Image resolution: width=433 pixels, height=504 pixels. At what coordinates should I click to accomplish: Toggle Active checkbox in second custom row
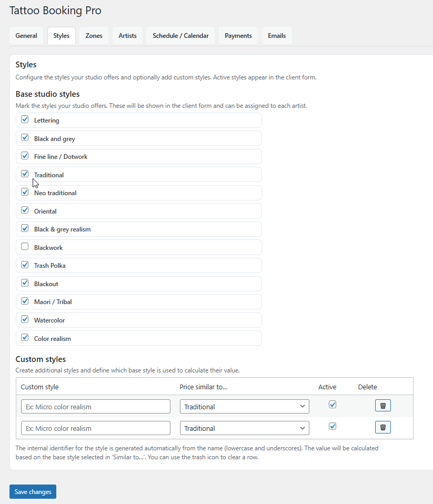332,426
